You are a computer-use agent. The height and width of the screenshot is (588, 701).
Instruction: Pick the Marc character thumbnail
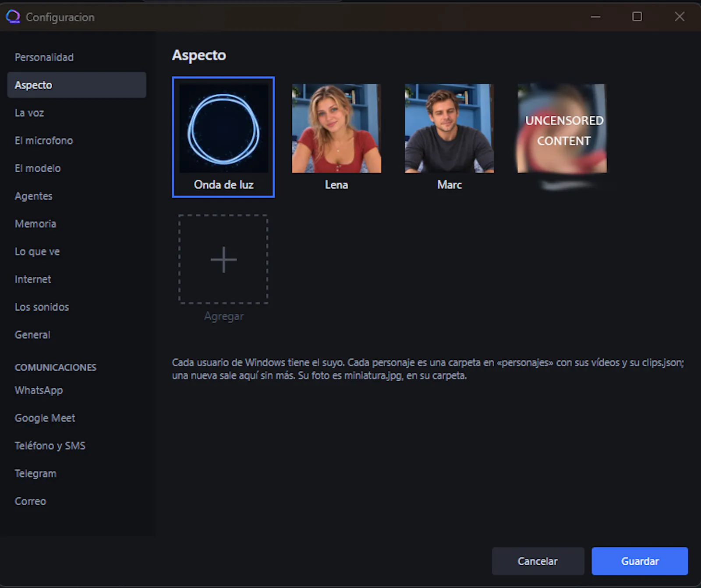(450, 128)
